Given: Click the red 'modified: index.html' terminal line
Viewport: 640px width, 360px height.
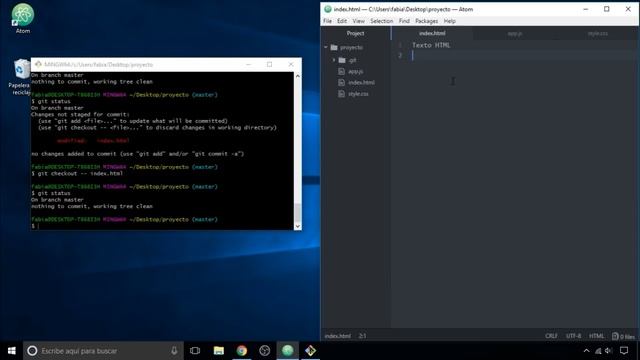Looking at the screenshot, I should pos(93,141).
